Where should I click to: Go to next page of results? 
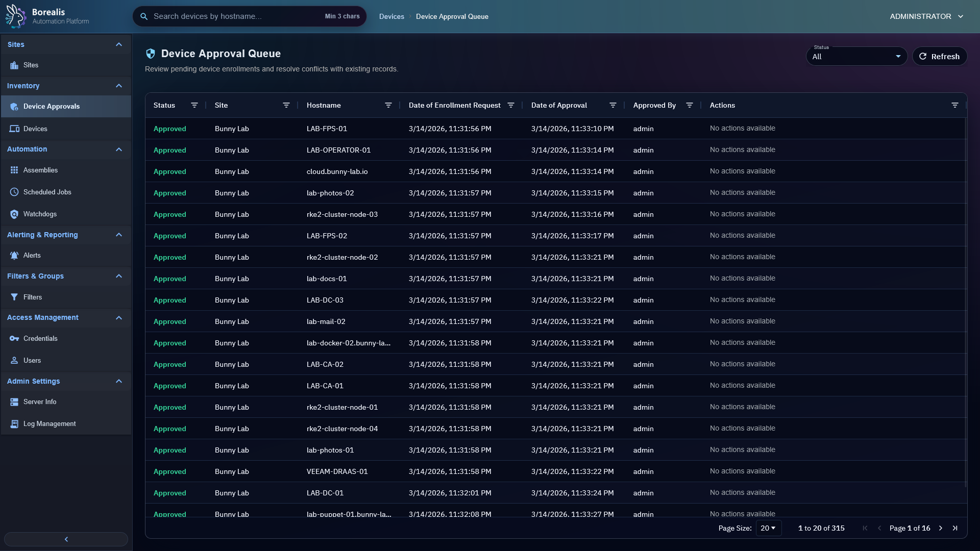click(x=941, y=529)
